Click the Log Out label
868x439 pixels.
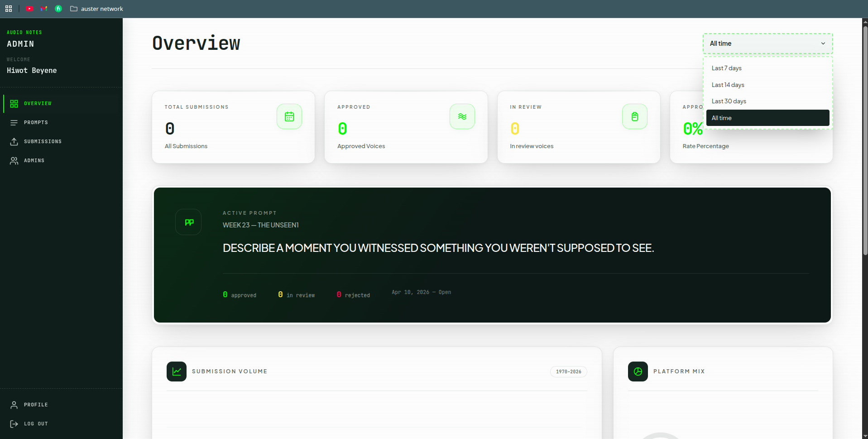coord(36,424)
